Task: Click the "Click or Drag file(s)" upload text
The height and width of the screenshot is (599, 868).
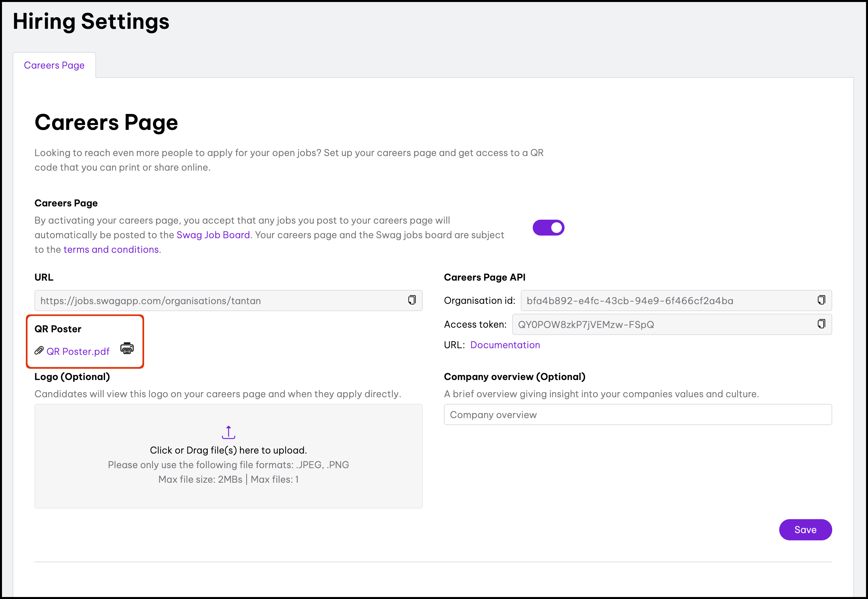Action: (228, 450)
